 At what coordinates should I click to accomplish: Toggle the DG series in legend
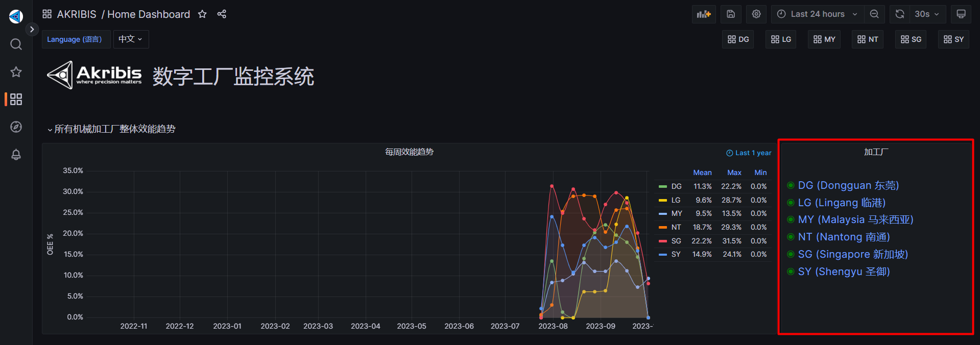pos(676,187)
